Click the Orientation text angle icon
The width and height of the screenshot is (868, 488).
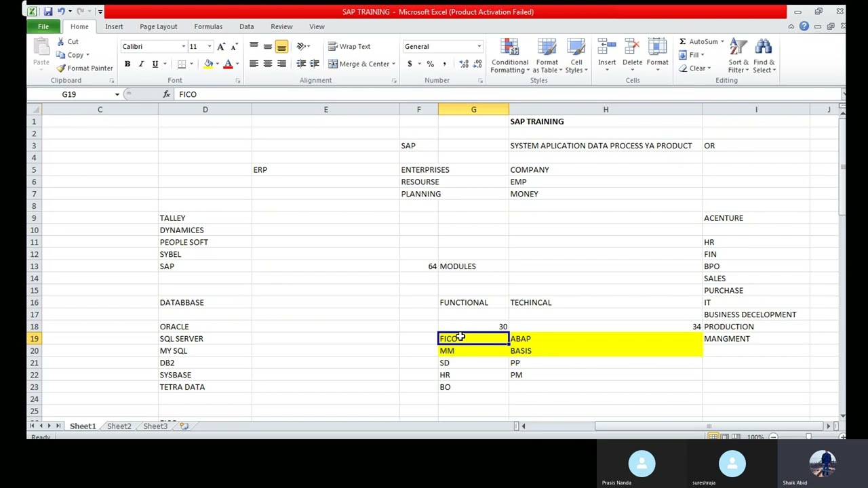tap(301, 46)
